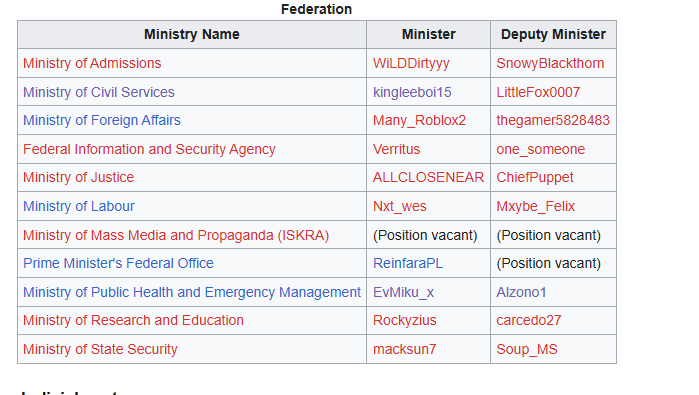The image size is (699, 395).
Task: Click the ReinfaraPL minister link
Action: (x=408, y=263)
